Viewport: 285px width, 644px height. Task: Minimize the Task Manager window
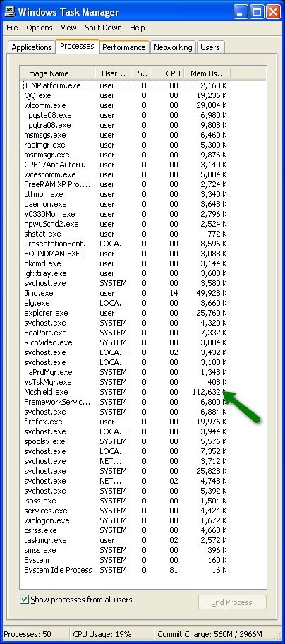tap(242, 11)
